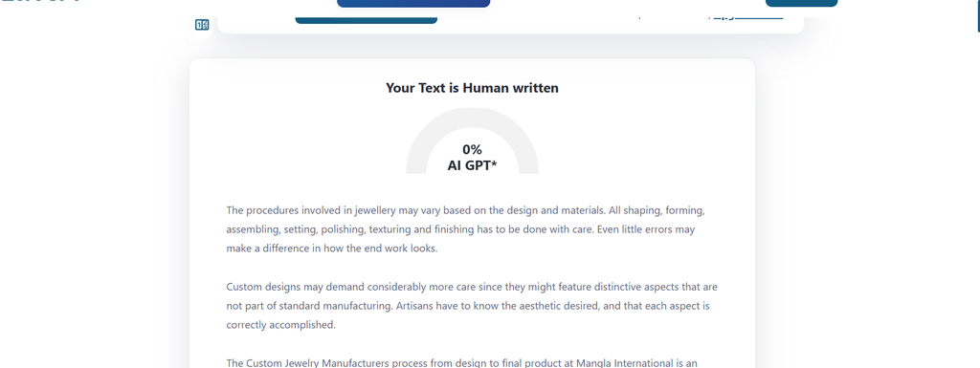Viewport: 980px width, 368px height.
Task: Click the site logo in the top-left corner
Action: pos(40,2)
